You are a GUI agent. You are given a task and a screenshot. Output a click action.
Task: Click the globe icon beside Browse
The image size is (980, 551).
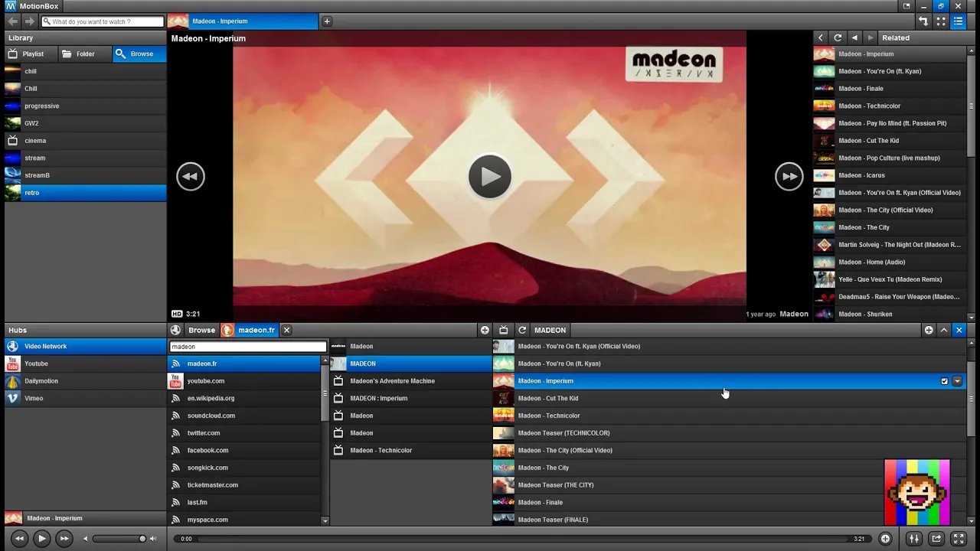tap(176, 330)
